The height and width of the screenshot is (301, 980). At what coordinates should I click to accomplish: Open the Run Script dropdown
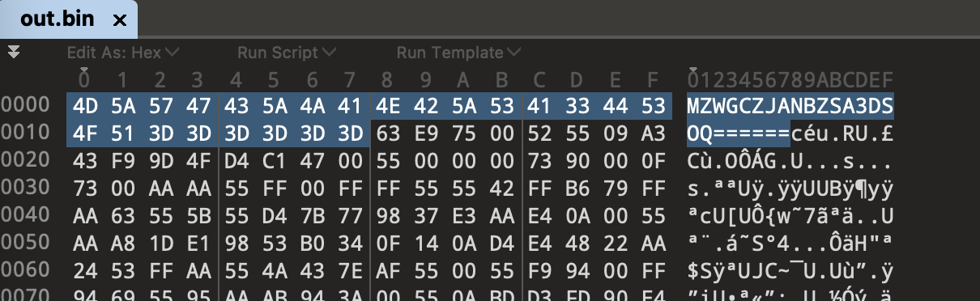pyautogui.click(x=287, y=53)
